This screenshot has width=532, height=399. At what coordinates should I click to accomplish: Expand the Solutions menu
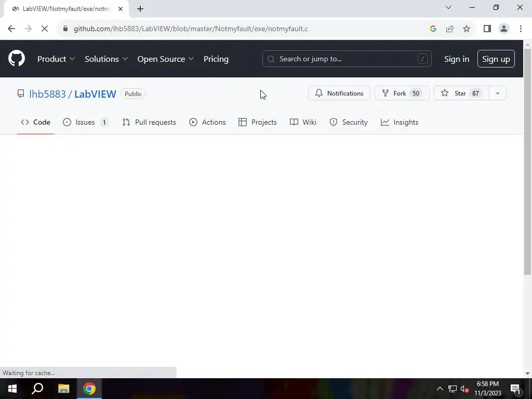point(106,59)
